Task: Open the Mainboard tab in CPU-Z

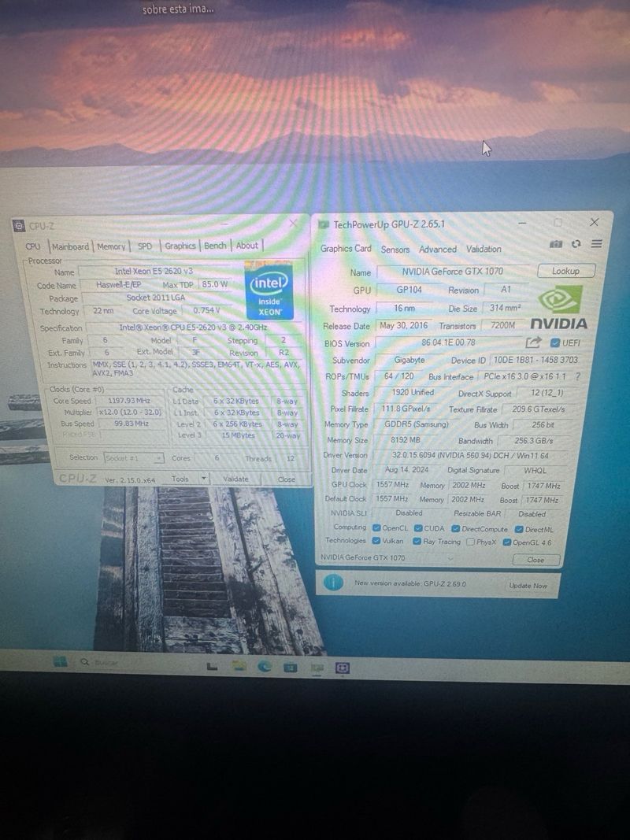Action: coord(70,246)
